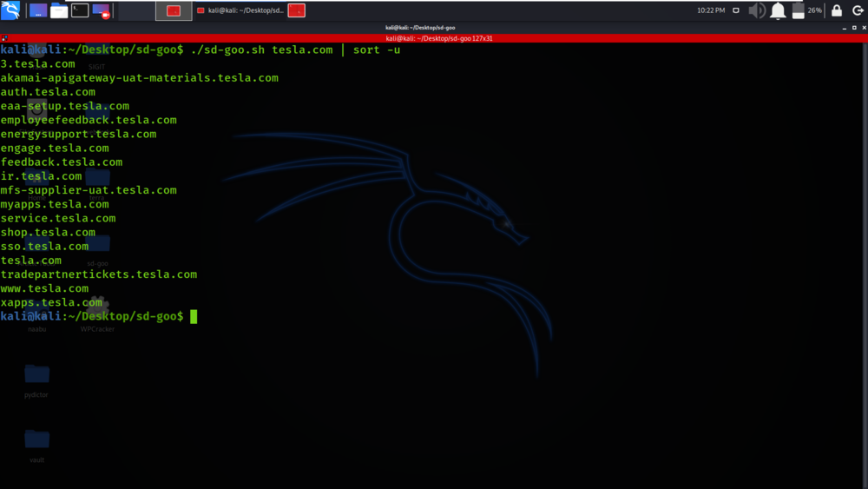Click the shop.tesla.com output line
Image resolution: width=868 pixels, height=489 pixels.
[x=48, y=233]
